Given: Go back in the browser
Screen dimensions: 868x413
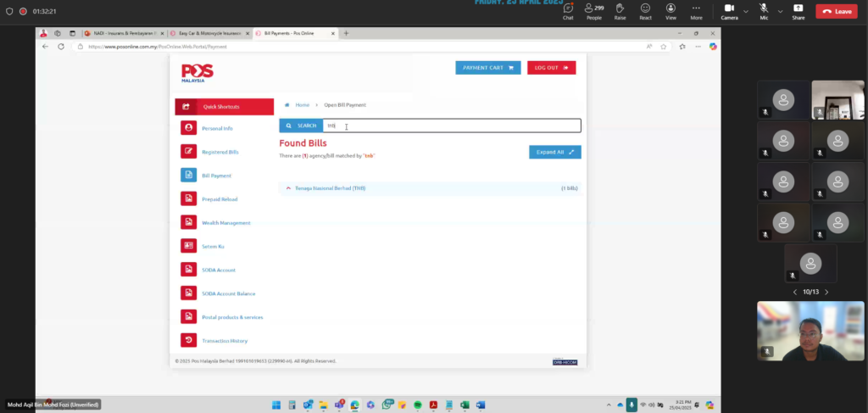Looking at the screenshot, I should pos(46,47).
